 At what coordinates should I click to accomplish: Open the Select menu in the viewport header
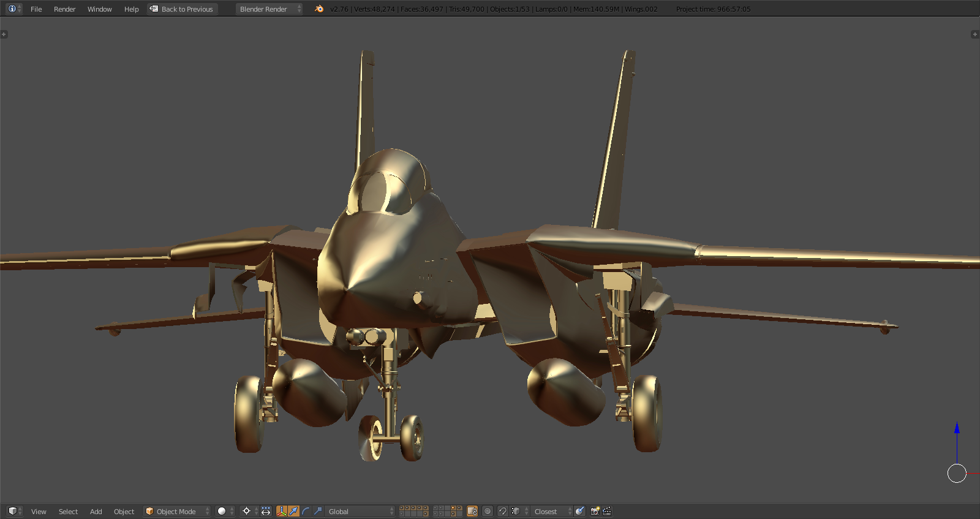pyautogui.click(x=68, y=512)
